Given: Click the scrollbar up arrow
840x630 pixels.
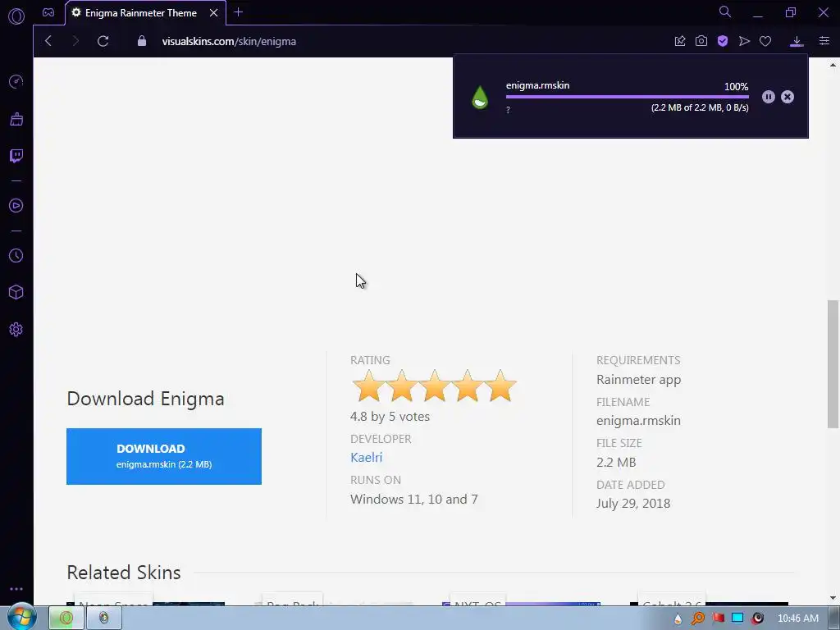Looking at the screenshot, I should coord(833,66).
